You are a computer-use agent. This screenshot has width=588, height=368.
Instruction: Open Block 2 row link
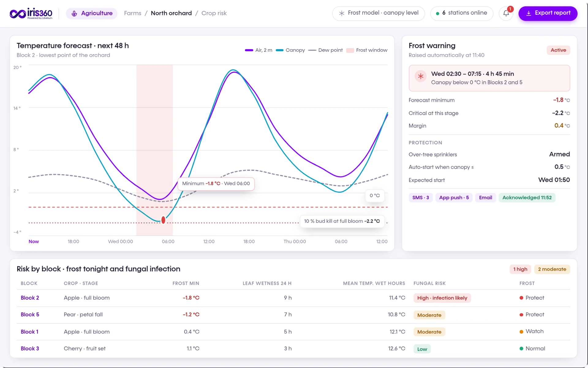click(30, 298)
